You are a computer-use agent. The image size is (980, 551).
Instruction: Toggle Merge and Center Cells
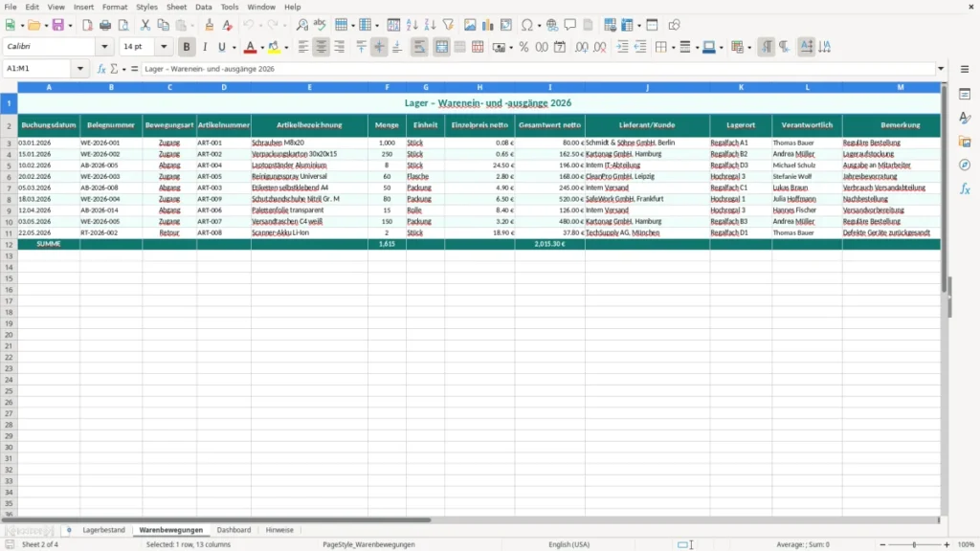coord(442,47)
